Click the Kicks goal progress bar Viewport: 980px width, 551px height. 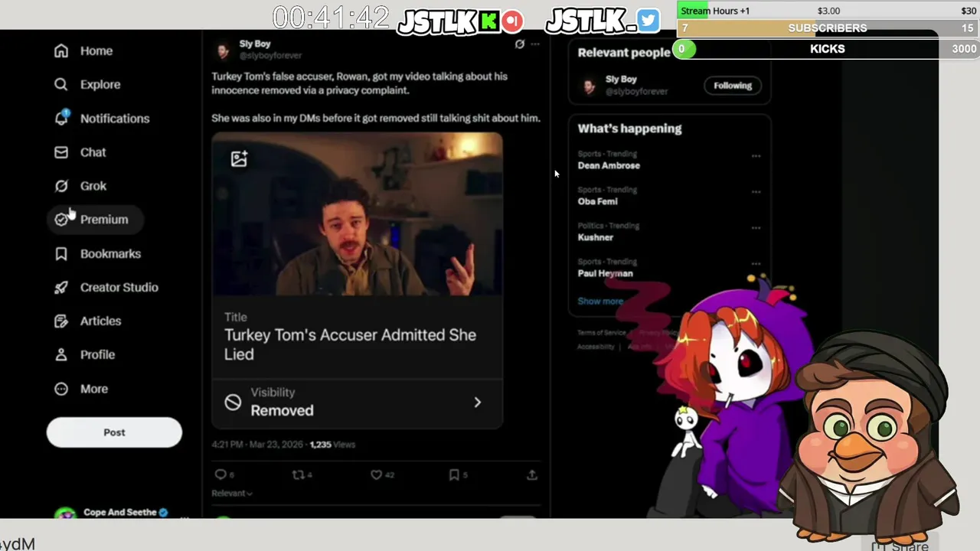pyautogui.click(x=828, y=49)
